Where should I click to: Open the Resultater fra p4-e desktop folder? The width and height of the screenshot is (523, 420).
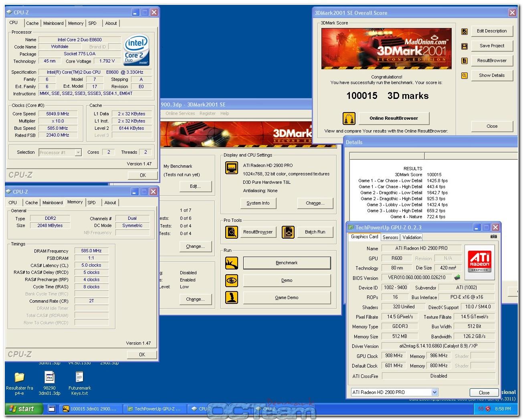pos(19,384)
